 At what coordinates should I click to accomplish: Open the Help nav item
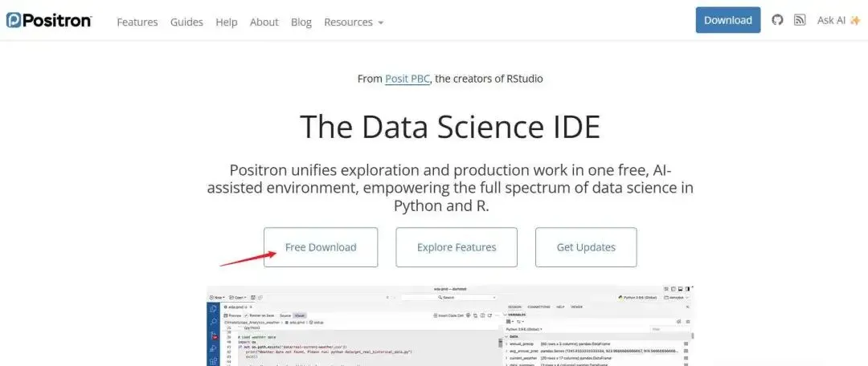[227, 22]
